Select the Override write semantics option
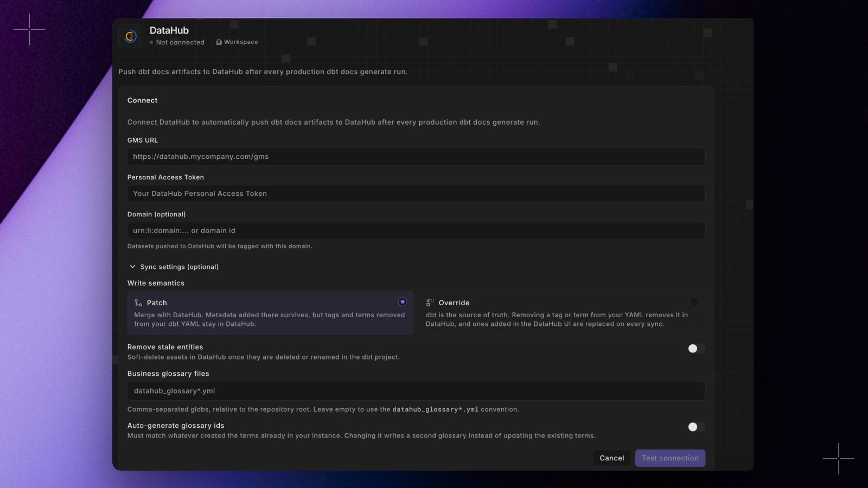 click(562, 313)
